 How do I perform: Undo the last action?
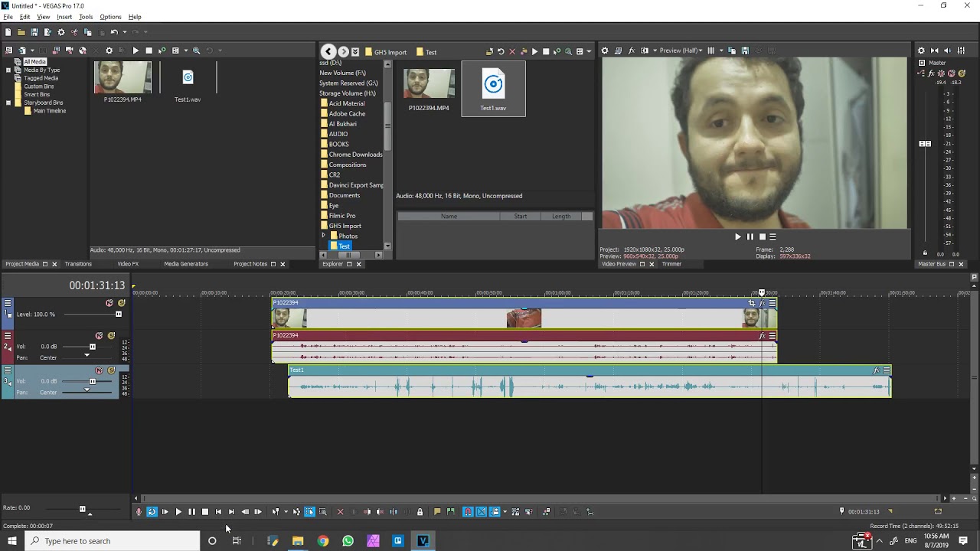pos(114,32)
